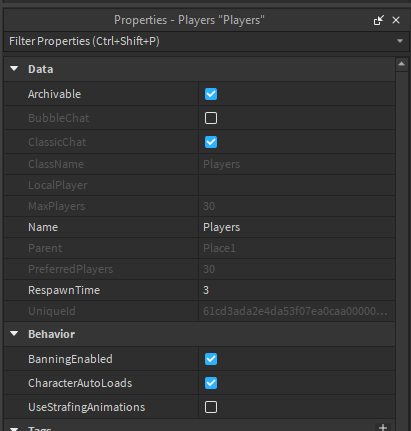Viewport: 411px width, 431px height.
Task: Close the Properties panel
Action: 396,20
